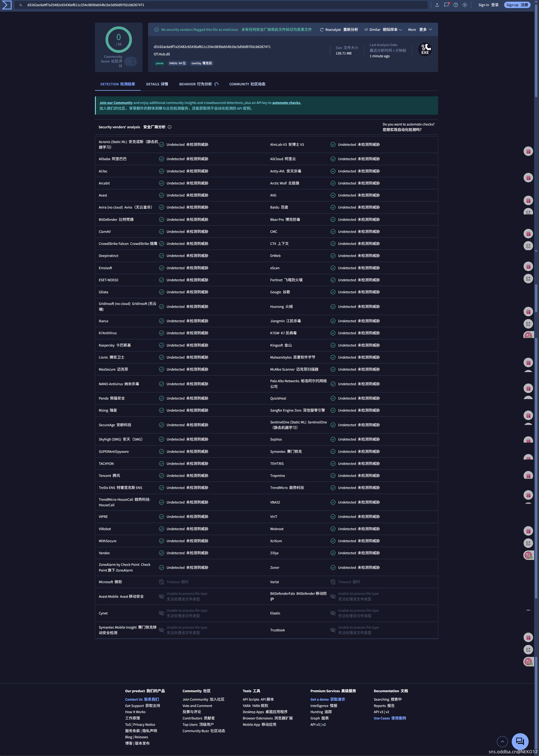Viewport: 539px width, 756px height.
Task: Click the peexe tag
Action: coord(160,63)
